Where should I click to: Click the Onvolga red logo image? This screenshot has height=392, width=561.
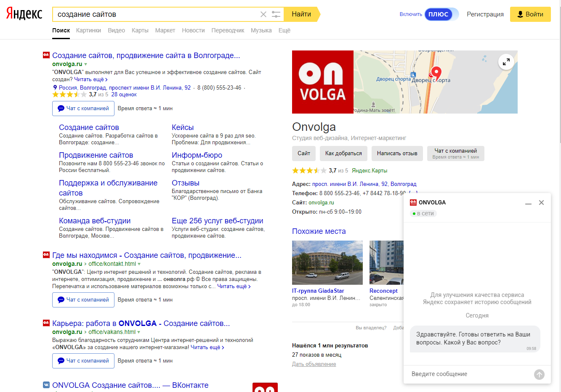(323, 82)
